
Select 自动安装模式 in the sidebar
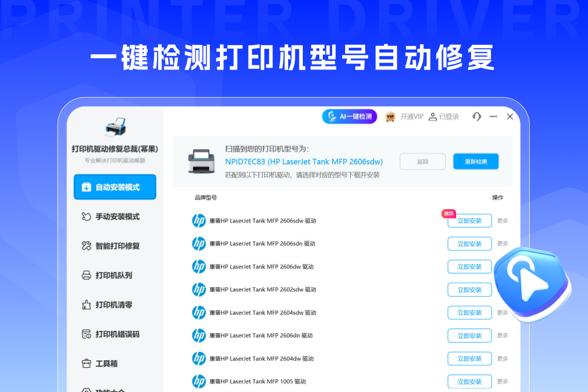115,187
